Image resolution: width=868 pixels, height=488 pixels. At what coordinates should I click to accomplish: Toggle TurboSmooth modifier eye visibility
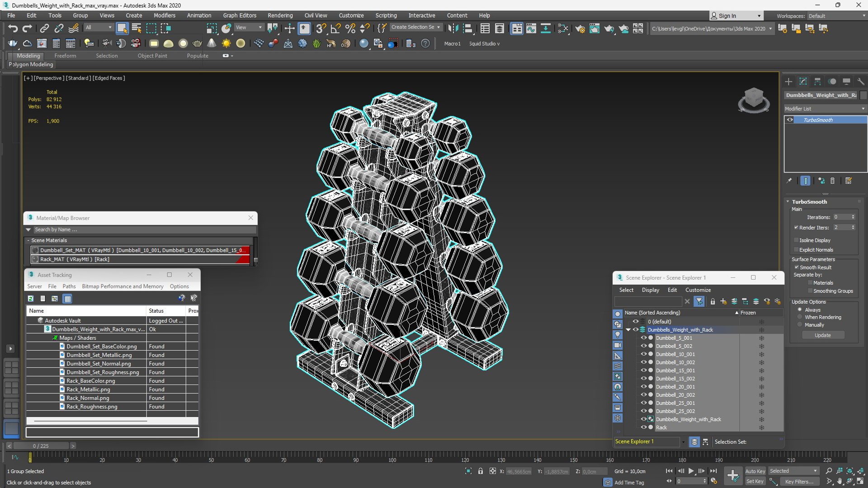point(790,120)
